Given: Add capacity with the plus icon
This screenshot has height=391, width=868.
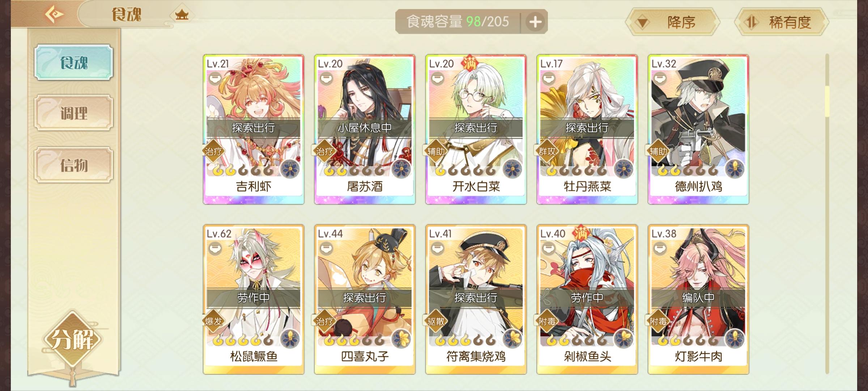Looking at the screenshot, I should tap(535, 22).
